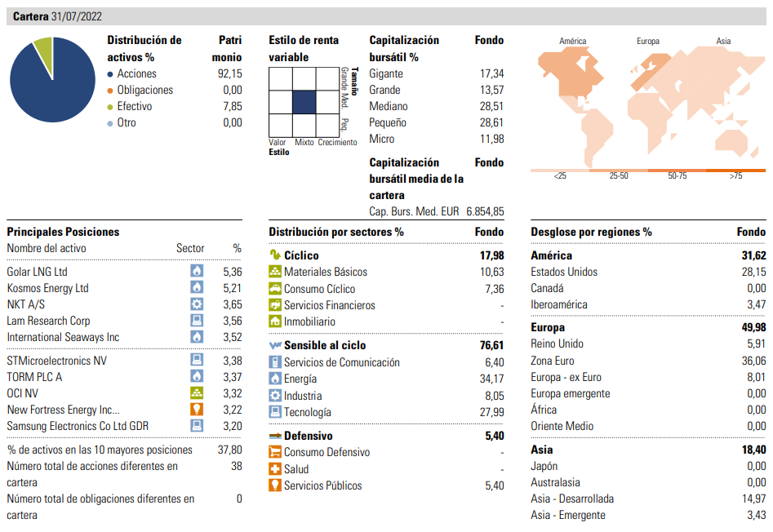Select the "6.854,85" average market cap value
Screen dimensions: 773x532
point(485,211)
